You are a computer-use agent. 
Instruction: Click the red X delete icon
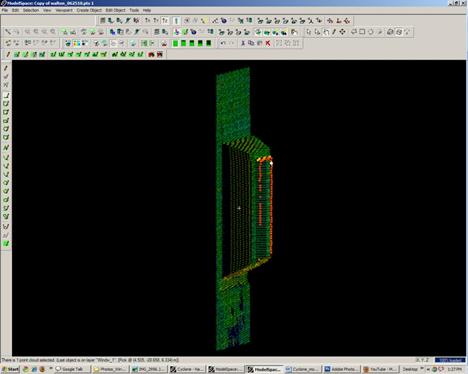coord(268,43)
